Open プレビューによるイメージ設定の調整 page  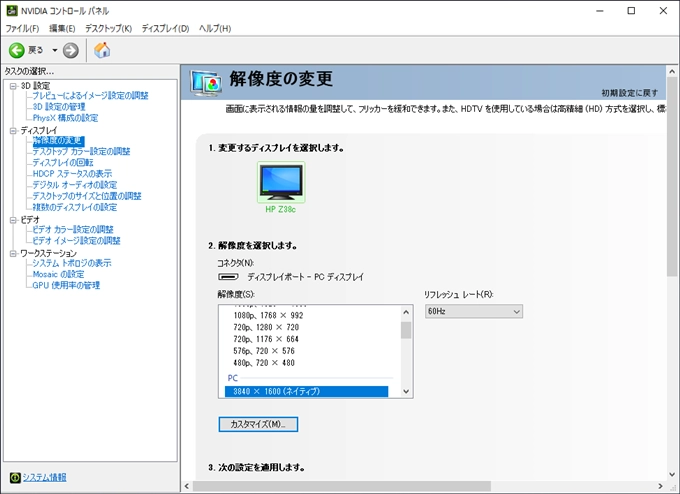click(x=91, y=95)
